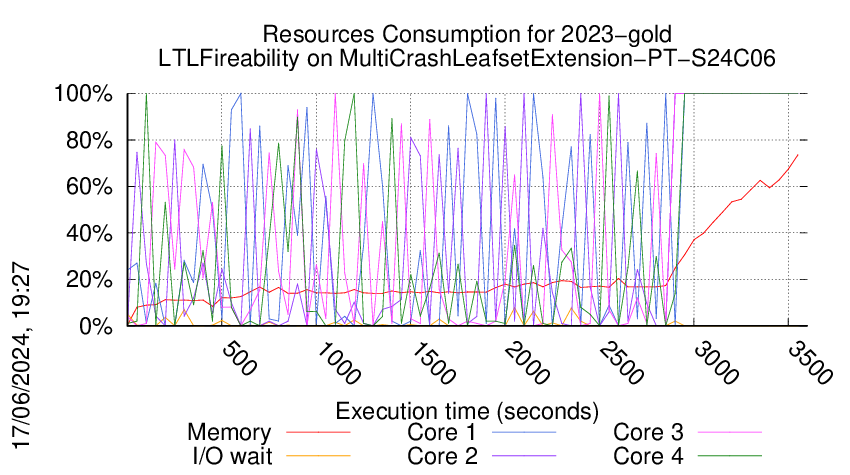Click the "I/O wait" legend label
850x475 pixels.
[x=232, y=456]
